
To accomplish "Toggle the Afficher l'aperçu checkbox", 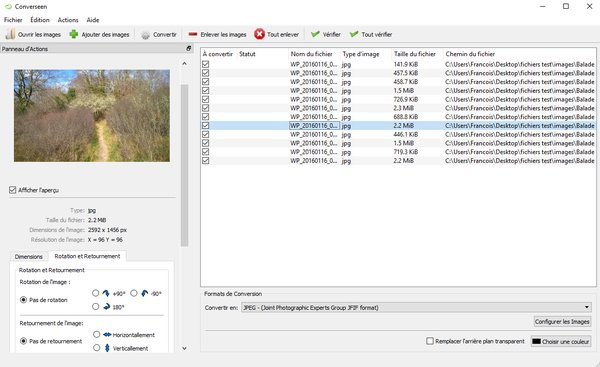I will 13,190.
